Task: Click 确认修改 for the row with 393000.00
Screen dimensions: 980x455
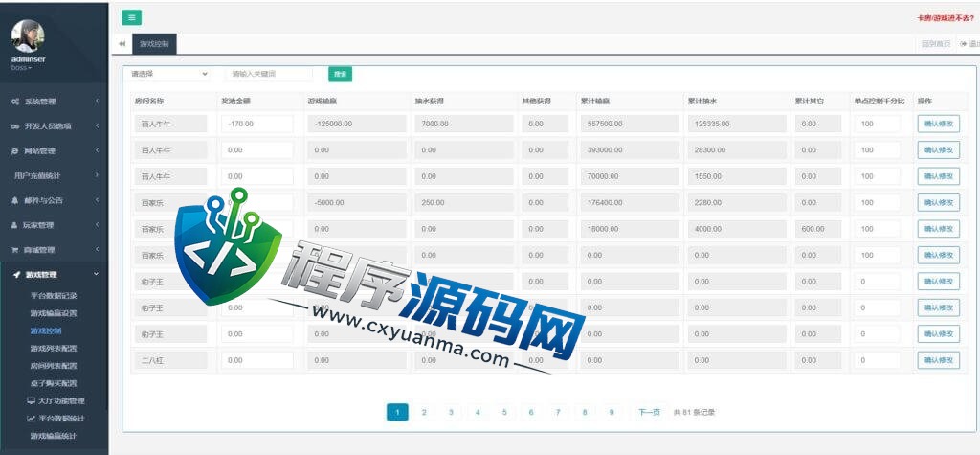Action: click(x=938, y=150)
